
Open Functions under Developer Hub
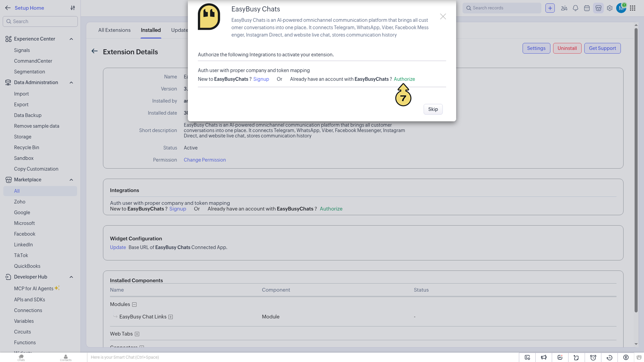[x=25, y=343]
